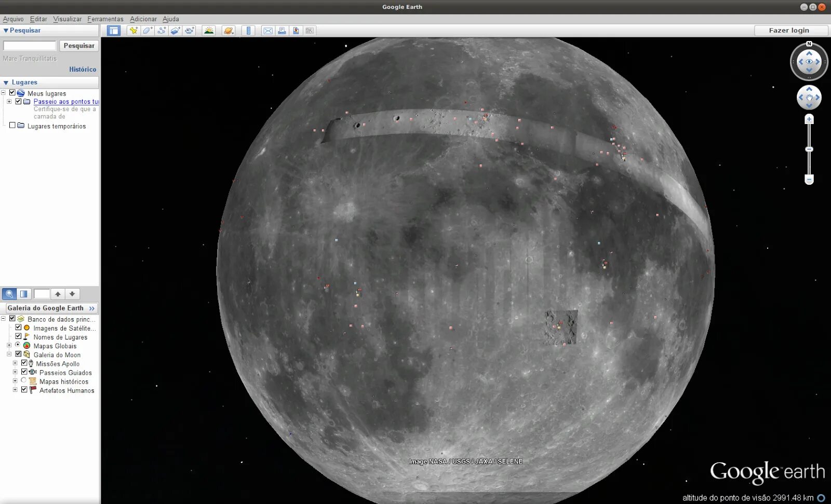Check the Lugares temporários checkbox

(x=12, y=125)
